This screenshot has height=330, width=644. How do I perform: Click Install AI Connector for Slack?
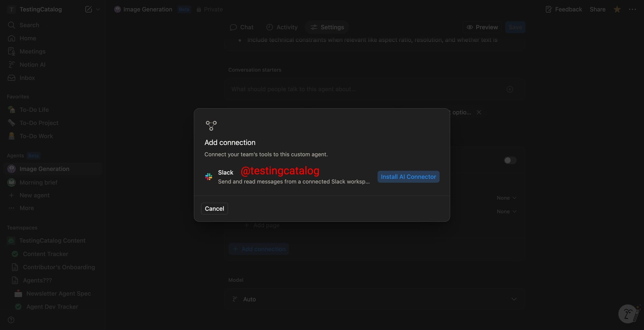click(408, 177)
